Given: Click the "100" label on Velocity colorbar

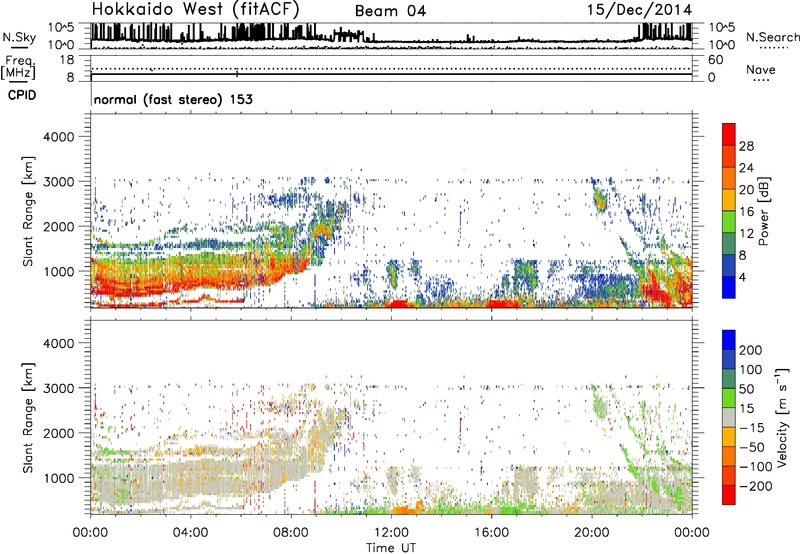Looking at the screenshot, I should pos(751,369).
